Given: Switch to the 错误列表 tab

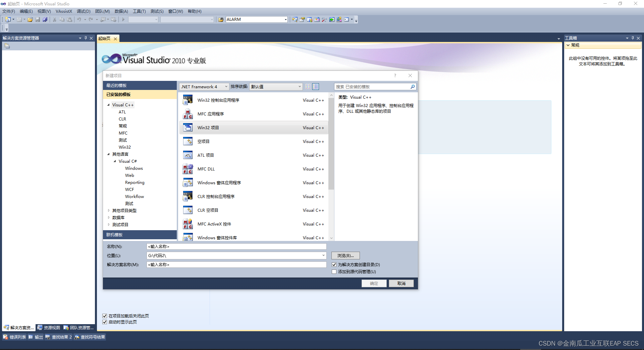Looking at the screenshot, I should (14, 337).
